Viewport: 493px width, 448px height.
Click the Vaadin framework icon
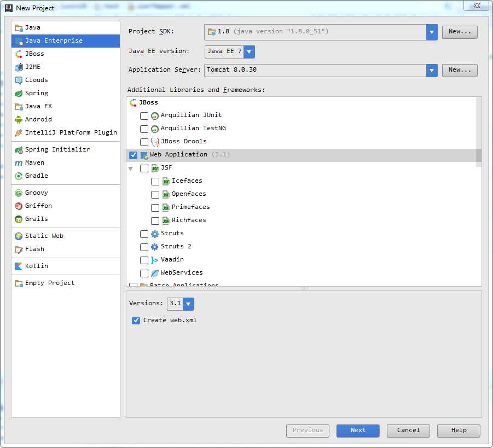pos(154,260)
